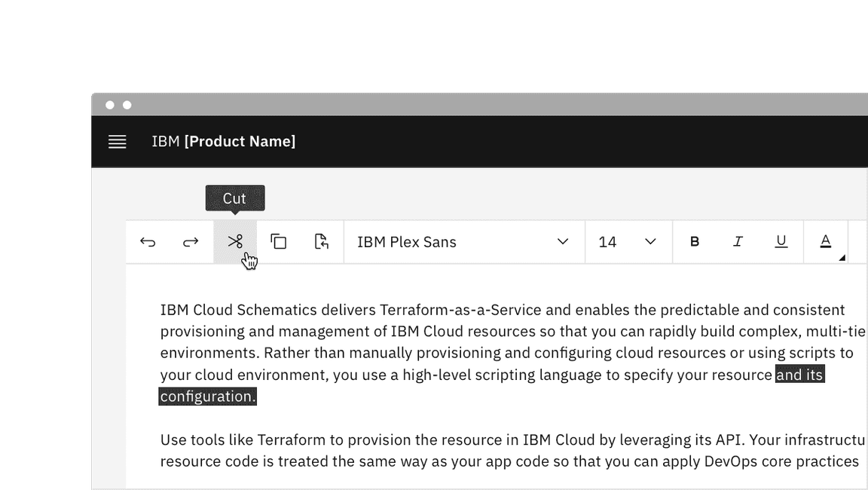The height and width of the screenshot is (490, 868).
Task: Click the Redo arrow icon
Action: coord(190,241)
